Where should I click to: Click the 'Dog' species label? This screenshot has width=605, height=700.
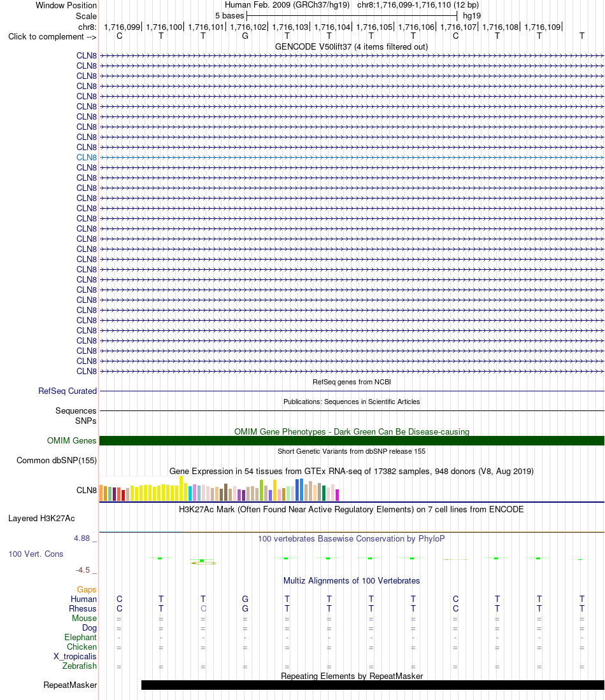89,627
